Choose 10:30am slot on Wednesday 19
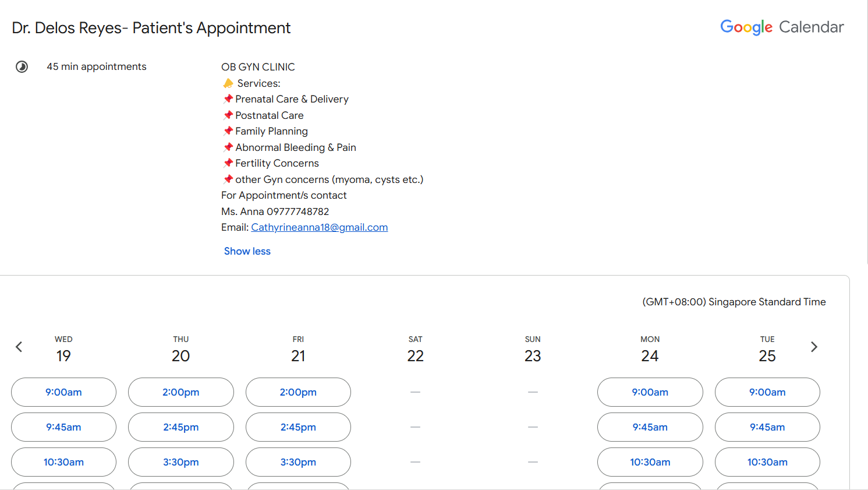868x490 pixels. (63, 462)
